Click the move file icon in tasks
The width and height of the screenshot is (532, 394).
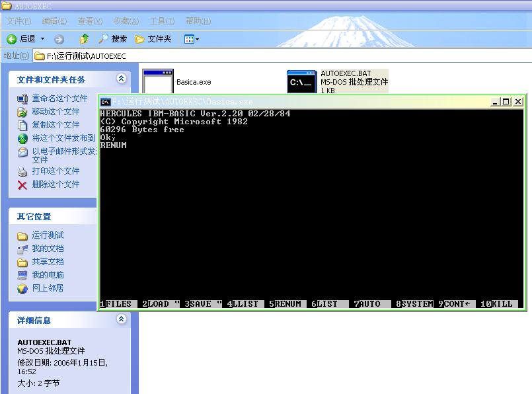pyautogui.click(x=22, y=112)
